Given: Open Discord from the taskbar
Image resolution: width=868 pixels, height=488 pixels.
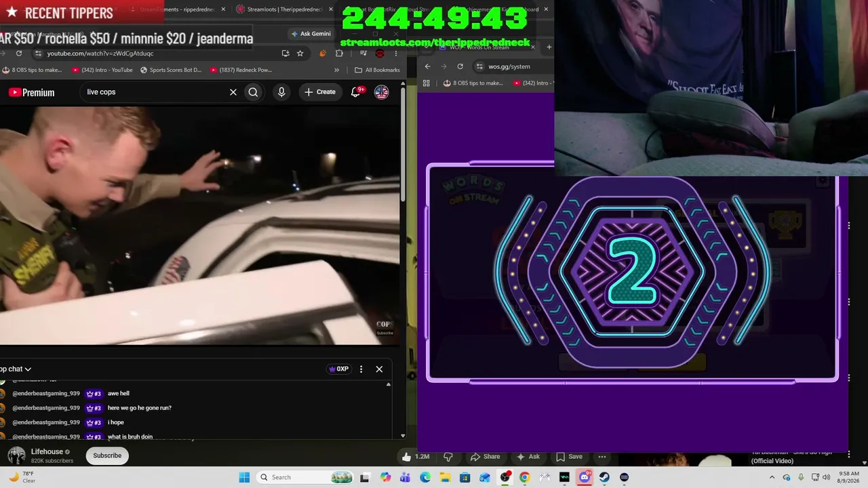Looking at the screenshot, I should tap(584, 477).
